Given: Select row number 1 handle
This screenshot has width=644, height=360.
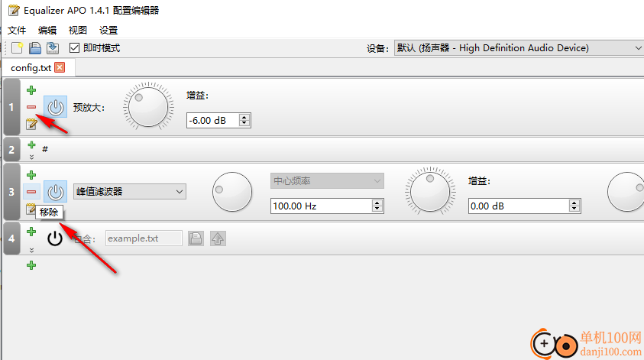Looking at the screenshot, I should [x=11, y=107].
